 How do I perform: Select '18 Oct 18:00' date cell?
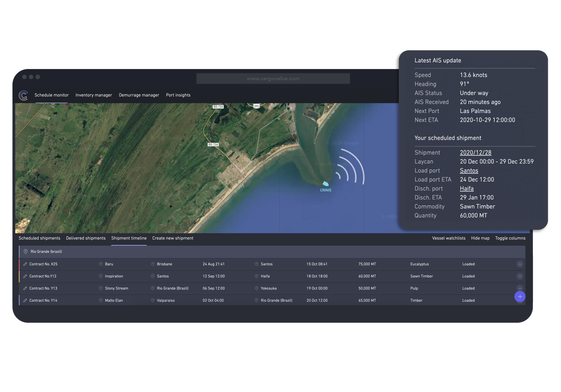tap(317, 276)
